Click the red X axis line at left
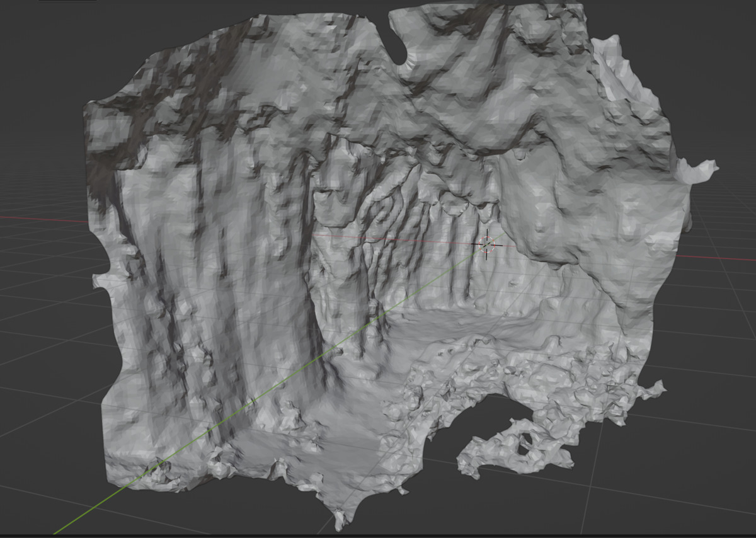The width and height of the screenshot is (756, 538). [38, 220]
